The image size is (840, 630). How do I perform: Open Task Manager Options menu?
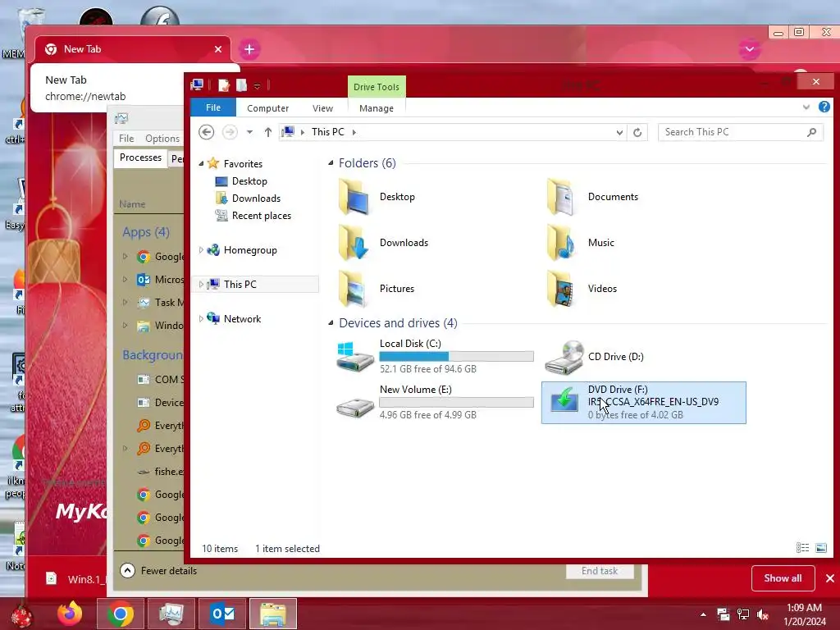click(162, 138)
